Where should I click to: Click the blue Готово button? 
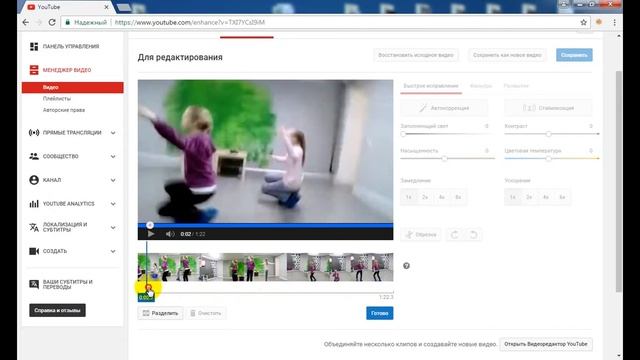(380, 313)
